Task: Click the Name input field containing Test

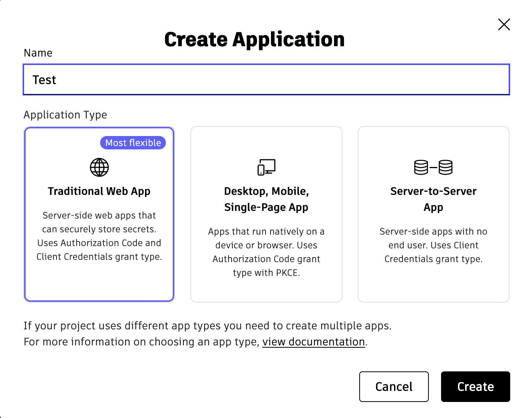Action: pyautogui.click(x=266, y=79)
